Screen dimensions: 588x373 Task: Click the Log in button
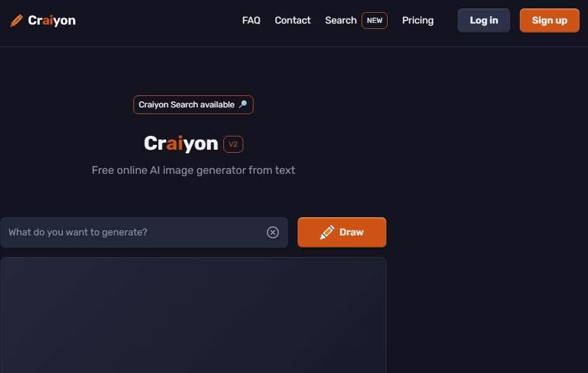pyautogui.click(x=484, y=21)
